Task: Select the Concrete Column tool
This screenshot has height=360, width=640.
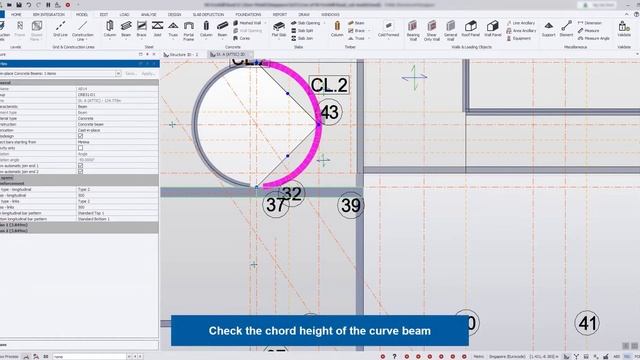Action: (206, 29)
